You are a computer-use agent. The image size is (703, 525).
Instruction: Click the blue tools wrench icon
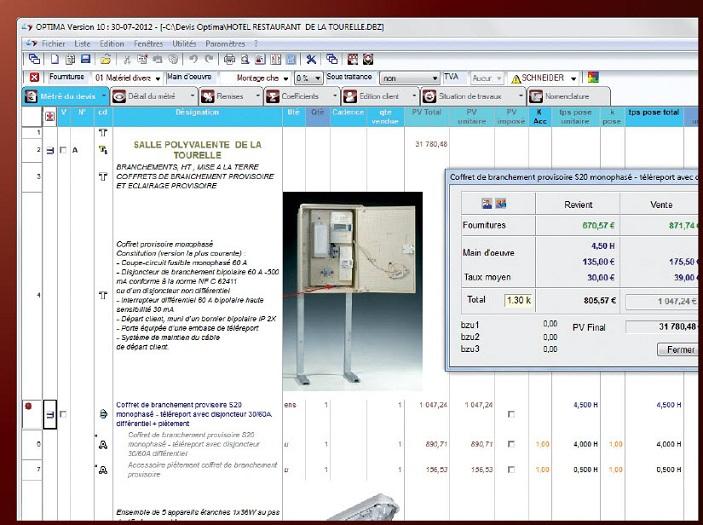coord(311,59)
